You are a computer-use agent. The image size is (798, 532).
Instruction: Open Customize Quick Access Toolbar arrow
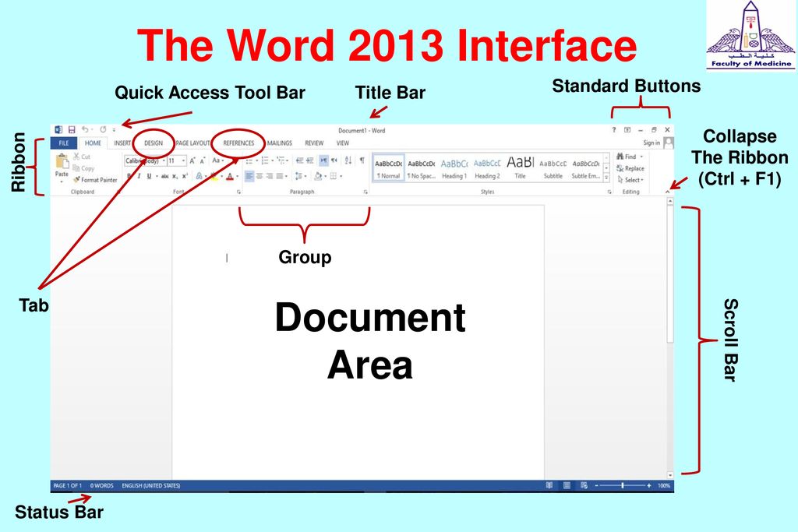click(114, 130)
